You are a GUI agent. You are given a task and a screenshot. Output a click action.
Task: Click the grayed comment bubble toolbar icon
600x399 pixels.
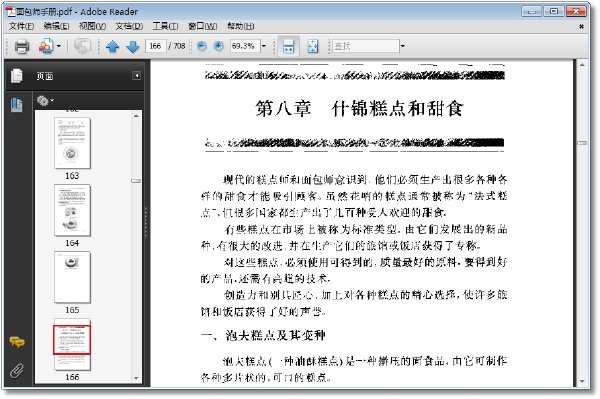point(82,47)
